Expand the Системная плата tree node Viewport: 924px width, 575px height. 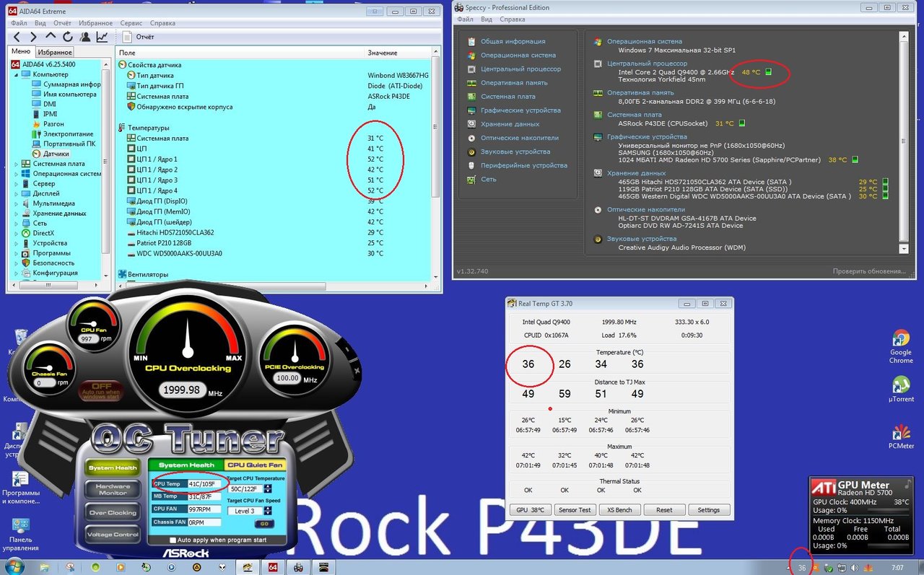(x=17, y=164)
